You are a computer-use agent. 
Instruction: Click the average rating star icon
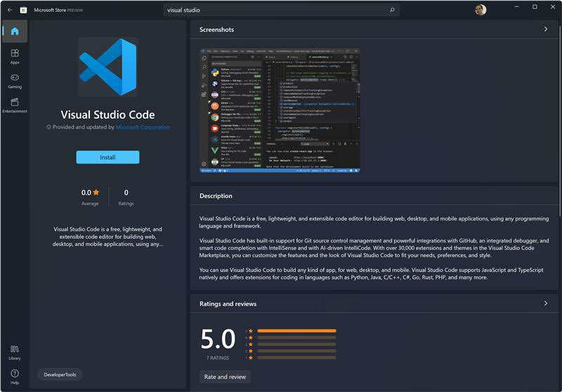point(96,192)
